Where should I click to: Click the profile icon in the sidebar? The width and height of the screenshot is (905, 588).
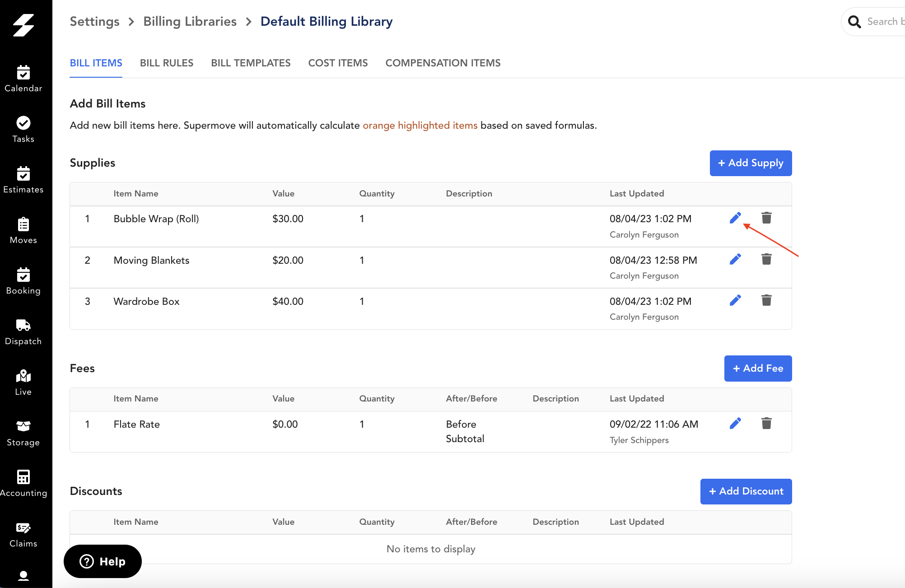tap(23, 576)
